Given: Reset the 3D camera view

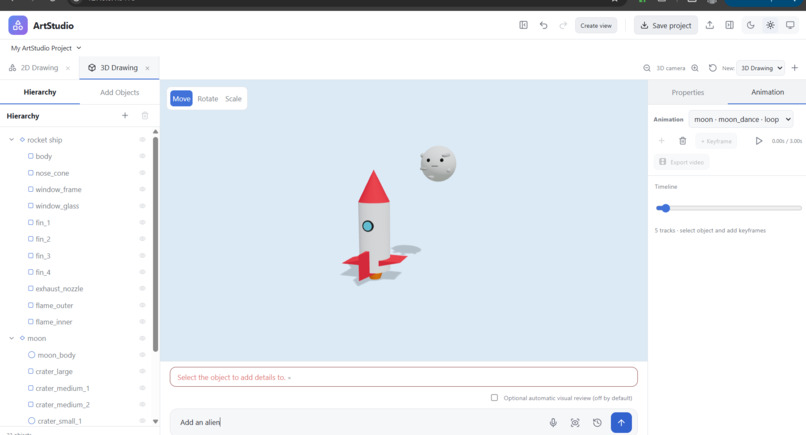Looking at the screenshot, I should coord(712,68).
